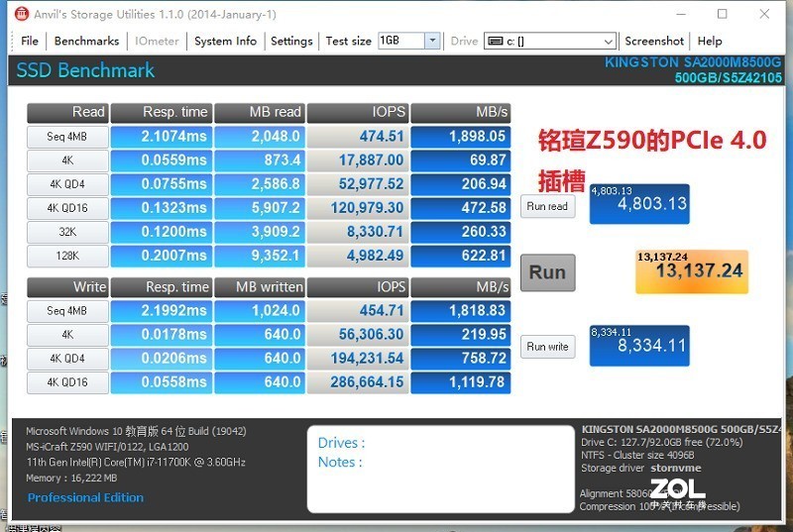
Task: Expand the Test size dropdown arrow
Action: click(432, 41)
